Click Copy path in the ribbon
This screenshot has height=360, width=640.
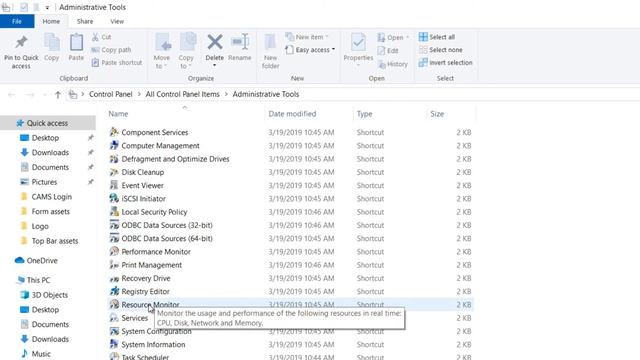click(x=111, y=50)
